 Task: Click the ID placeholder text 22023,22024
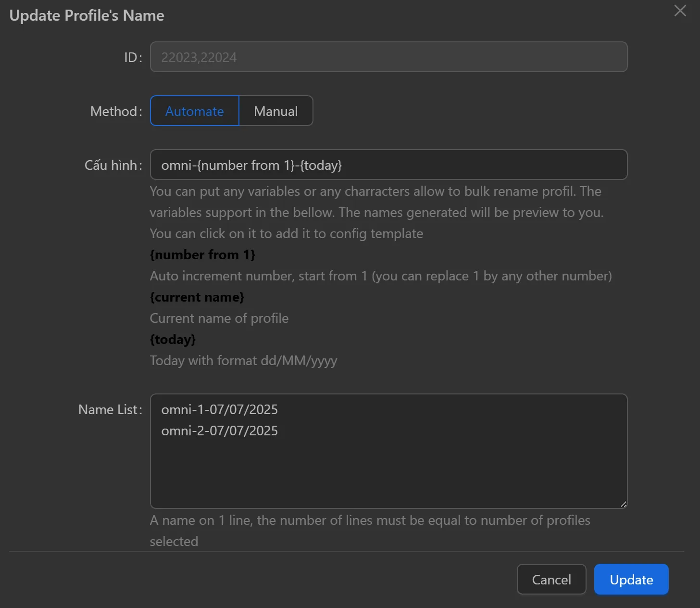coord(199,57)
